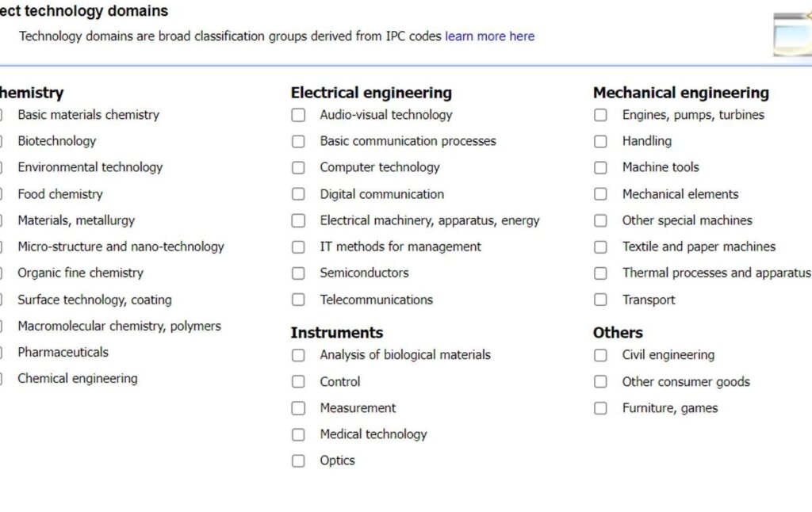Open the 'learn more here' link
The width and height of the screenshot is (812, 512).
coord(489,36)
